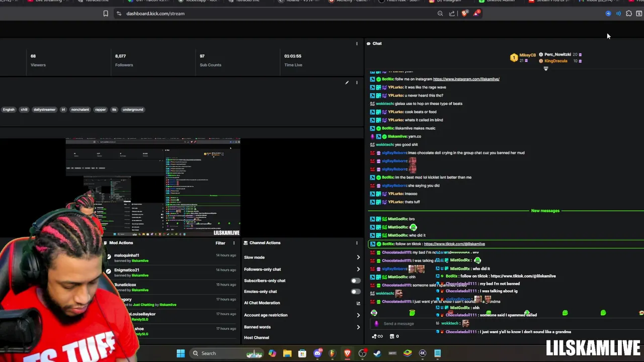Open Brave Shields lion icon
Image resolution: width=644 pixels, height=362 pixels.
[x=464, y=14]
